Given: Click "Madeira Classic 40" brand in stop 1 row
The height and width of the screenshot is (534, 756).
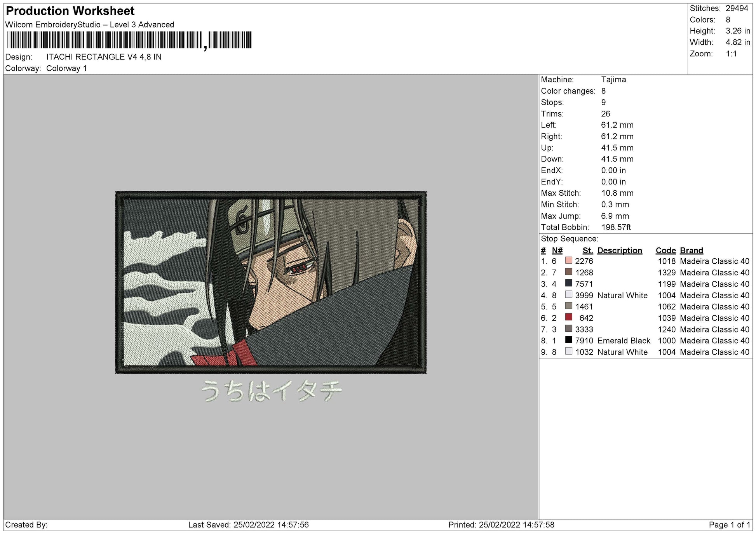Looking at the screenshot, I should (x=714, y=261).
